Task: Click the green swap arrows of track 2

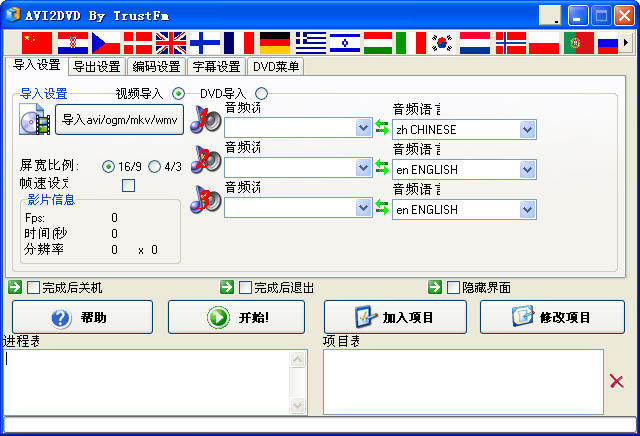Action: pos(382,167)
